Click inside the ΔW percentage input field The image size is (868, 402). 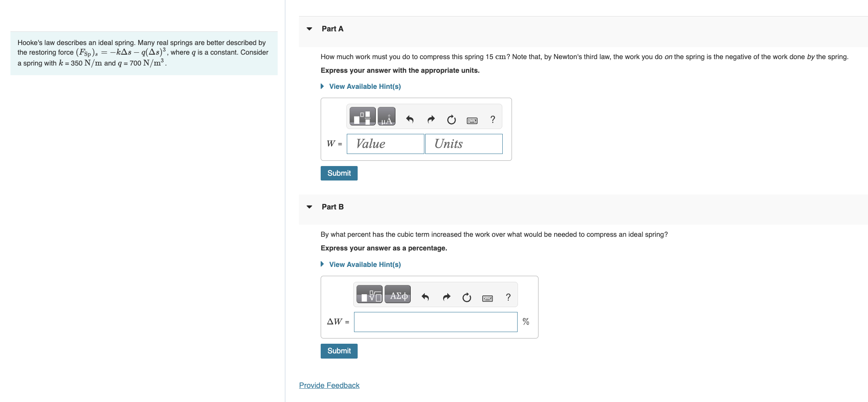pyautogui.click(x=435, y=322)
